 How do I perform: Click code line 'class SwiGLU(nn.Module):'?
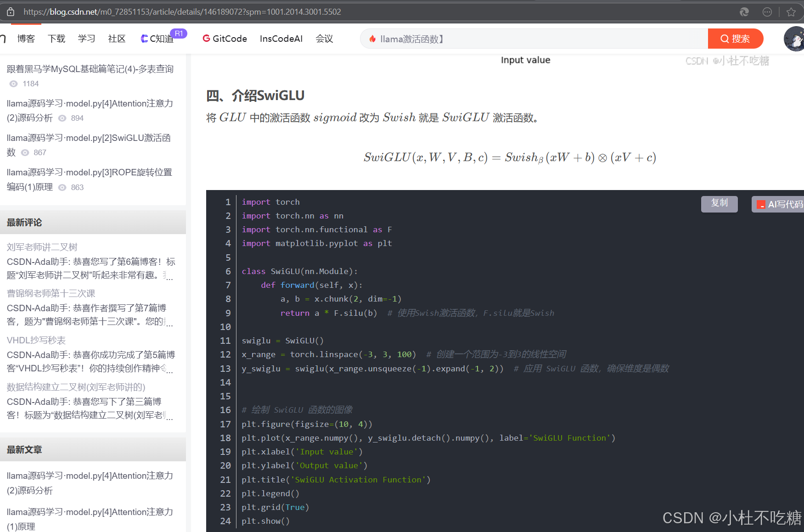300,271
